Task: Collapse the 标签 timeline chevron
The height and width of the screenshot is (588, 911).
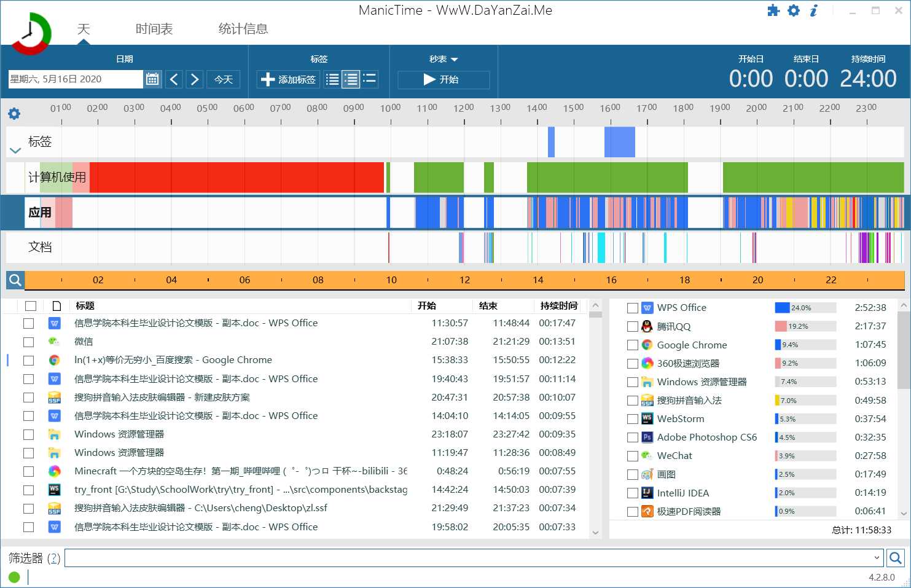Action: coord(15,150)
